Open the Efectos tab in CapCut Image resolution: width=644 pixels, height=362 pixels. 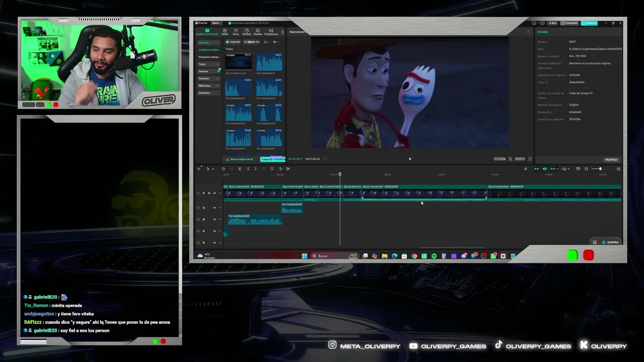point(258,32)
